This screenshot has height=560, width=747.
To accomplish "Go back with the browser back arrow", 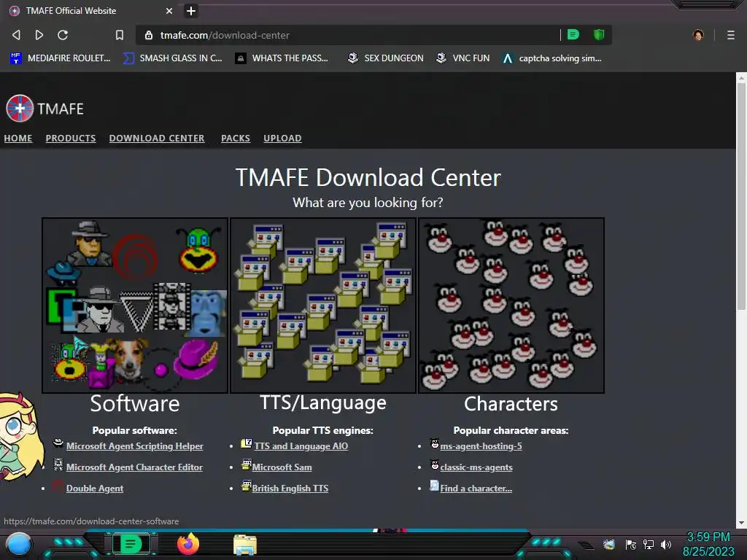I will tap(16, 35).
